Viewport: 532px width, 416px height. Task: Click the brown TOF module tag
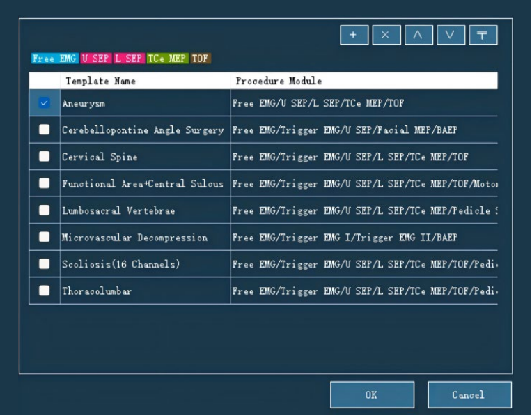pyautogui.click(x=201, y=59)
